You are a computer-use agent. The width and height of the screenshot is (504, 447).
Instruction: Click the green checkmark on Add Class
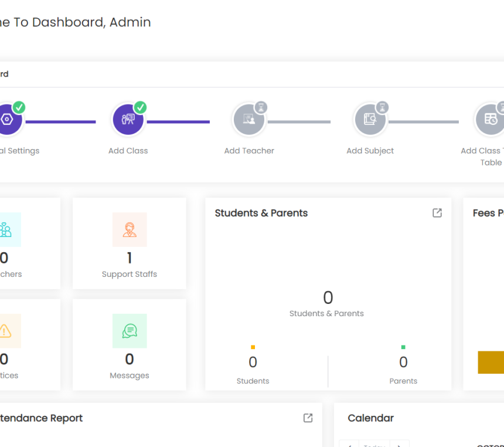(x=141, y=107)
